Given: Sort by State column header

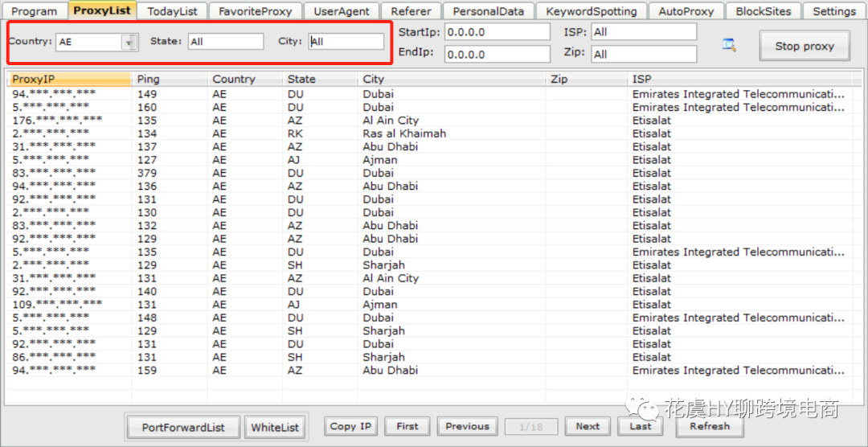Looking at the screenshot, I should [x=320, y=80].
